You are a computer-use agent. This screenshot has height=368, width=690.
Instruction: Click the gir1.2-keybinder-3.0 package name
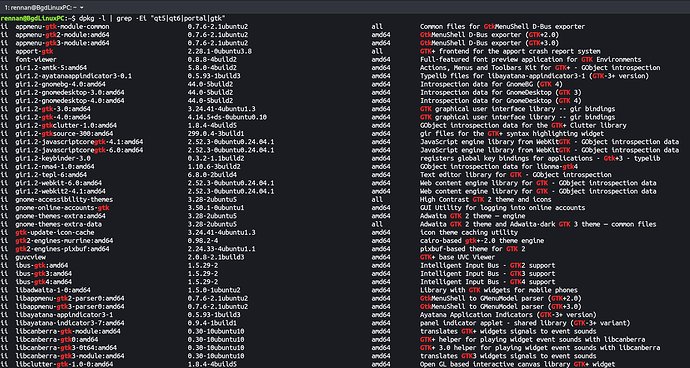[x=53, y=158]
